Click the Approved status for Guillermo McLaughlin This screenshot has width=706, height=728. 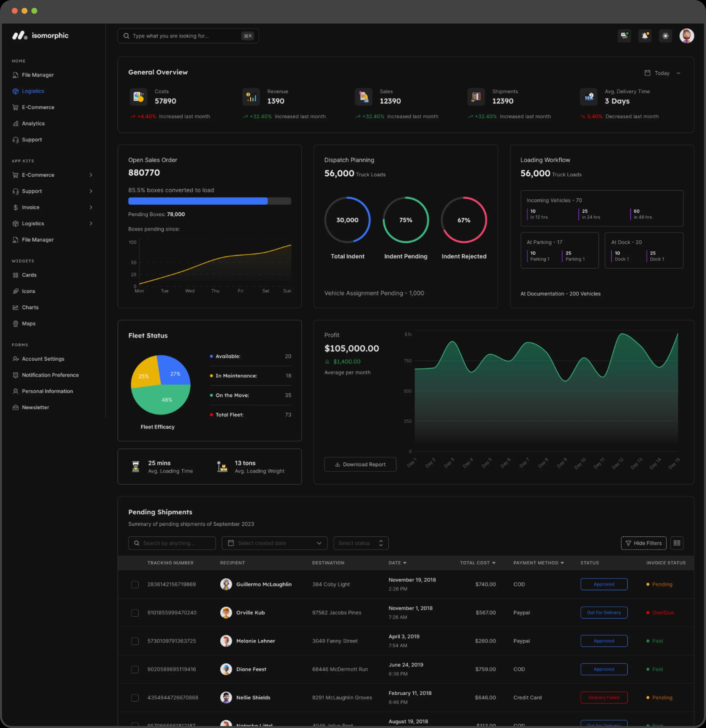604,584
